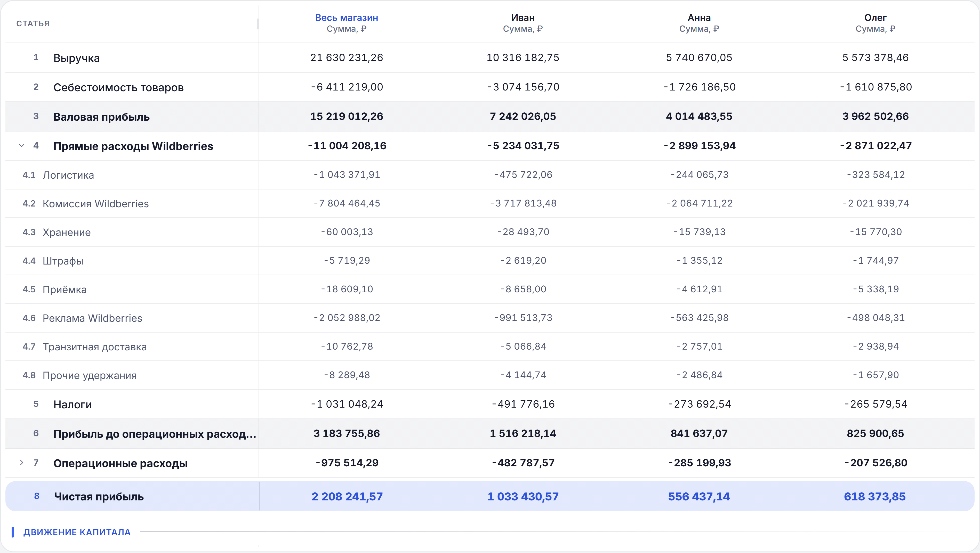980x553 pixels.
Task: Click Олег's cost of goods -1 610 875,80
Action: (875, 87)
